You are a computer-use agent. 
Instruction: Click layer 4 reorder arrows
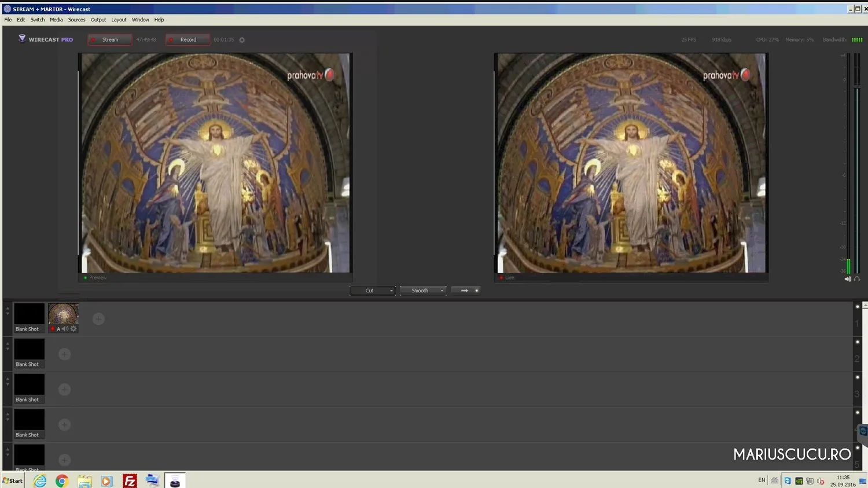(8, 417)
